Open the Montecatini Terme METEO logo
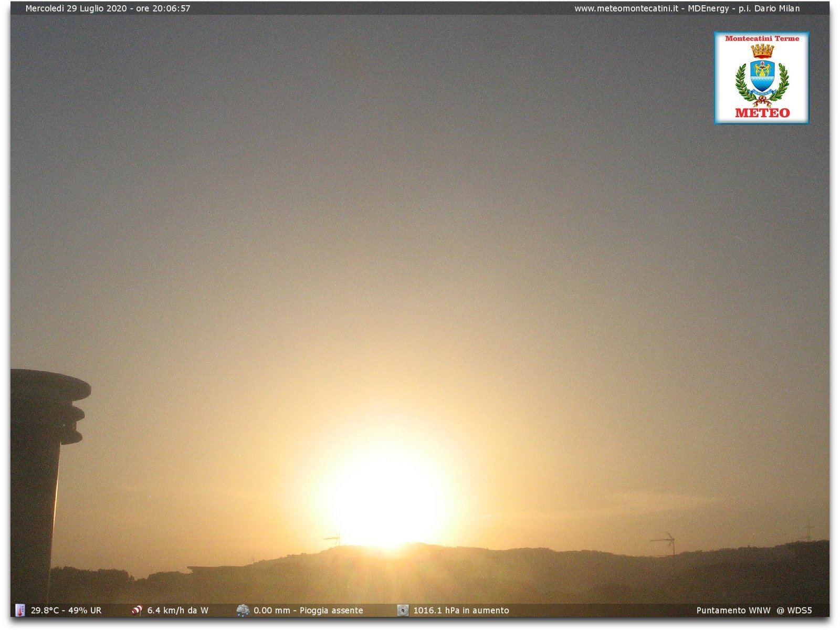The image size is (840, 630). tap(761, 78)
